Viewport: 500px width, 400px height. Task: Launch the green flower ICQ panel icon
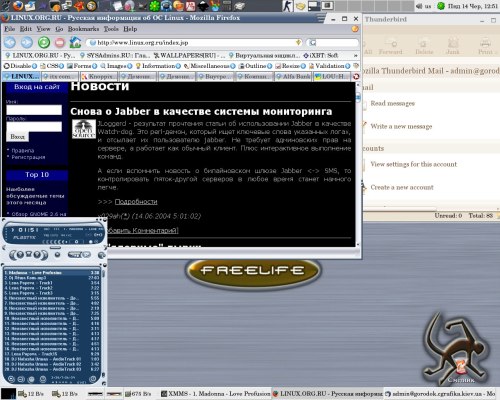coord(154,6)
